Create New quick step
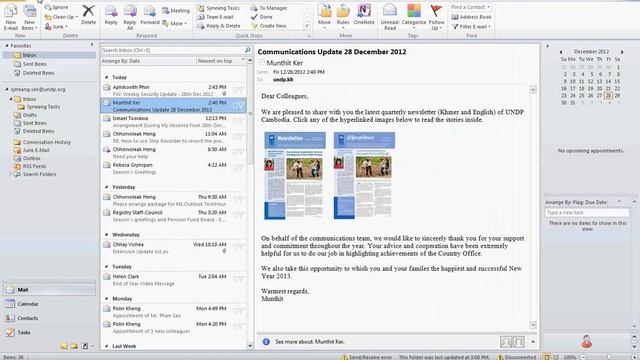This screenshot has height=360, width=640. pyautogui.click(x=269, y=26)
